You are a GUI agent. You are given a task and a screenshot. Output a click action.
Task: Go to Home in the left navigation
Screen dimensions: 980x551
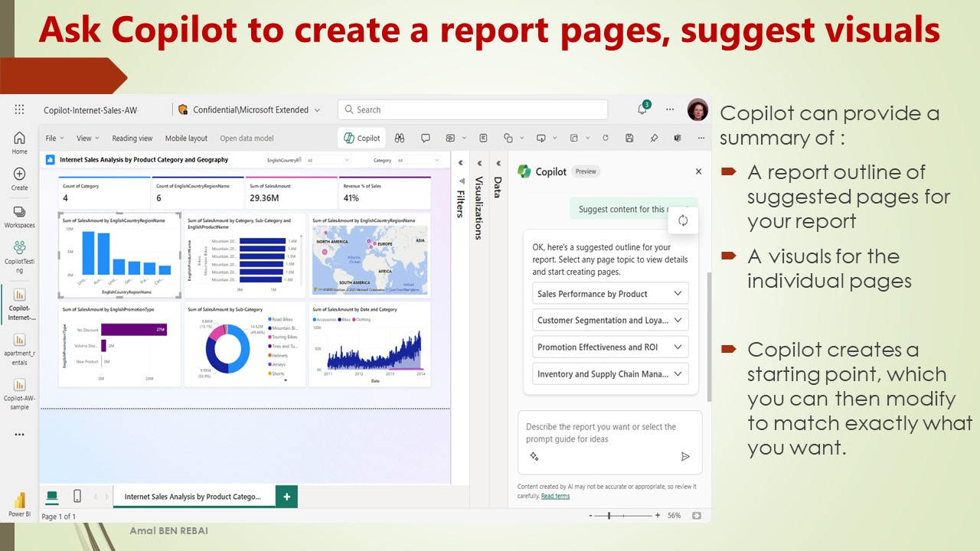click(x=19, y=142)
